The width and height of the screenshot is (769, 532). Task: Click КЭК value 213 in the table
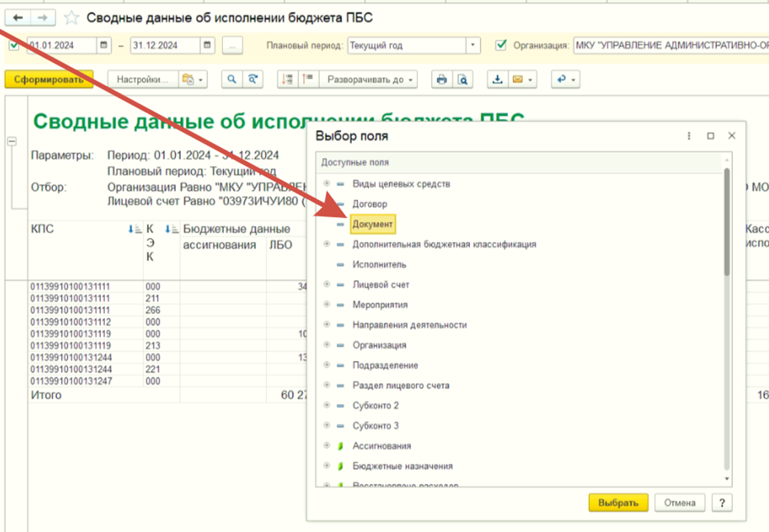click(x=153, y=345)
